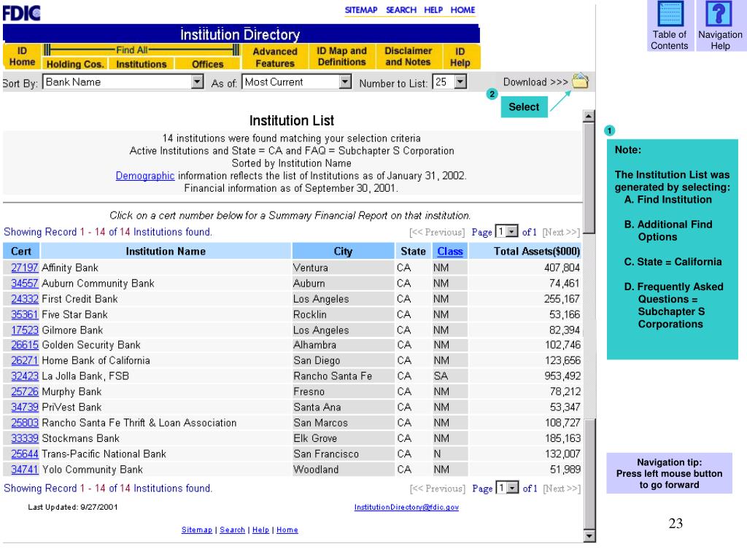Viewport: 747px width, 560px height.
Task: Open cert 25726 for Murphy Bank
Action: click(x=25, y=392)
